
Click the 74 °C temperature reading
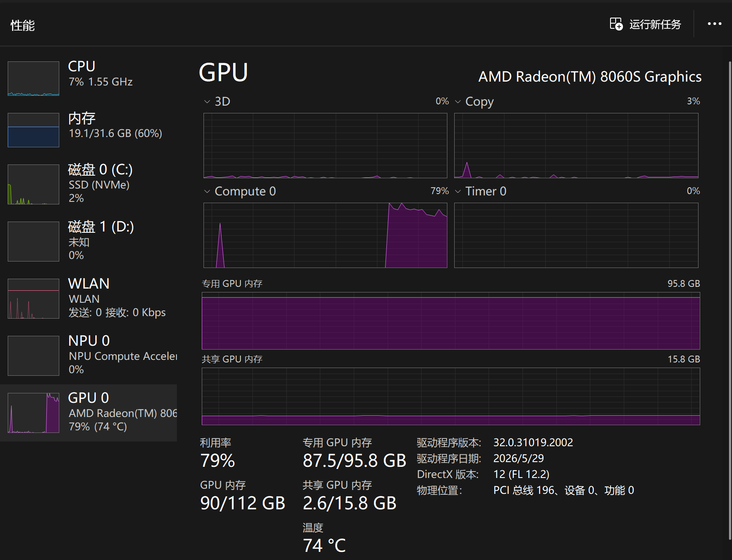point(324,545)
